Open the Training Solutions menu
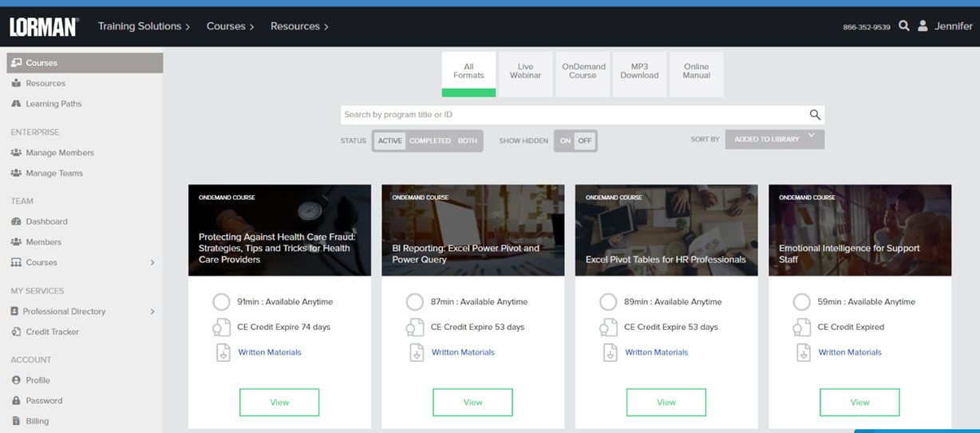980x433 pixels. (144, 26)
